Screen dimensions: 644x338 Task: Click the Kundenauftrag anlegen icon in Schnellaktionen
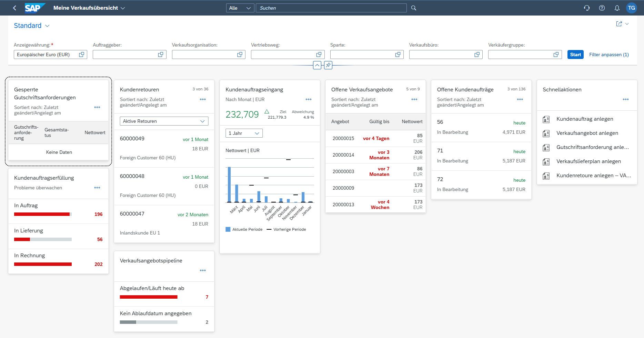pos(546,119)
